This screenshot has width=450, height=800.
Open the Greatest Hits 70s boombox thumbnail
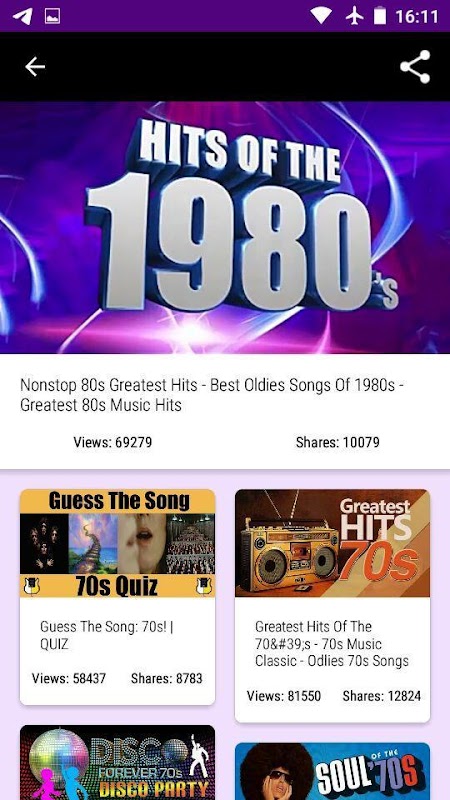332,543
